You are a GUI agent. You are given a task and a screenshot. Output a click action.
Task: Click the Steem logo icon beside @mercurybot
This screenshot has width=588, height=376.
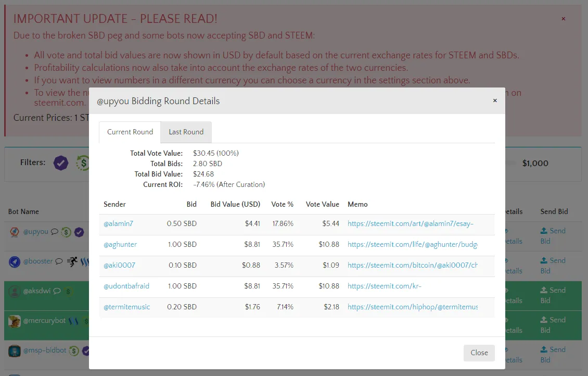click(73, 321)
